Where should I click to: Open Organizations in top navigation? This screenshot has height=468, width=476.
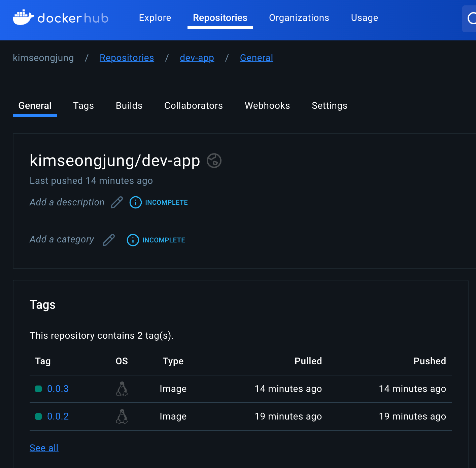click(299, 18)
